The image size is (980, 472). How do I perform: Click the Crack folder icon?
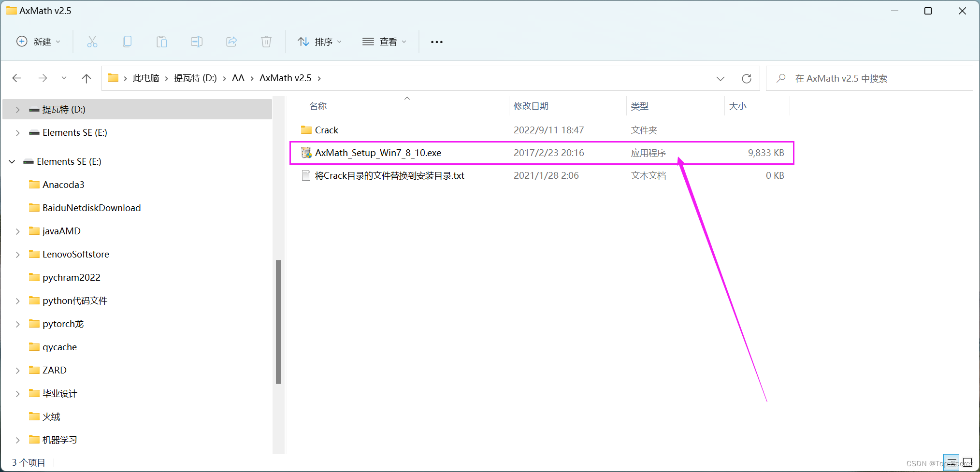(306, 130)
